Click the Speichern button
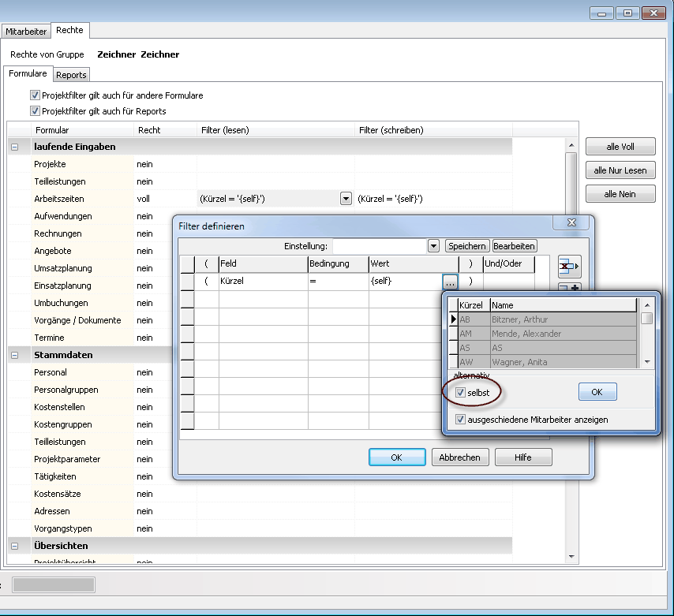This screenshot has height=616, width=674. point(467,246)
